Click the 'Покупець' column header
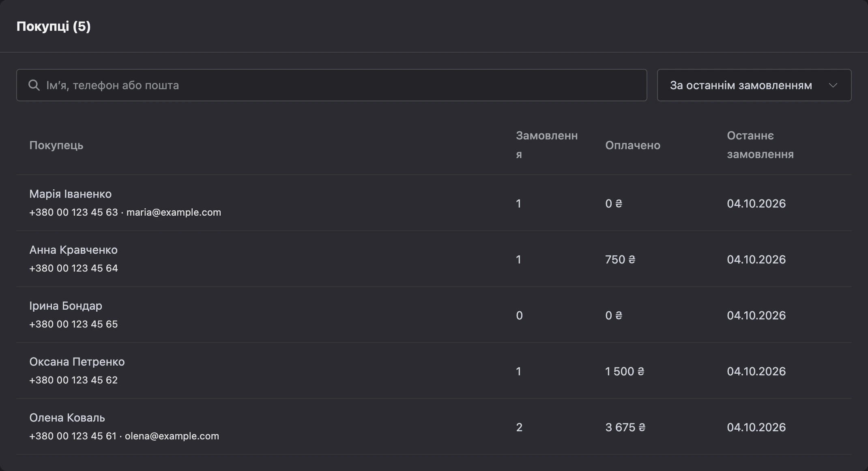Screen dimensions: 868x471 coord(56,145)
